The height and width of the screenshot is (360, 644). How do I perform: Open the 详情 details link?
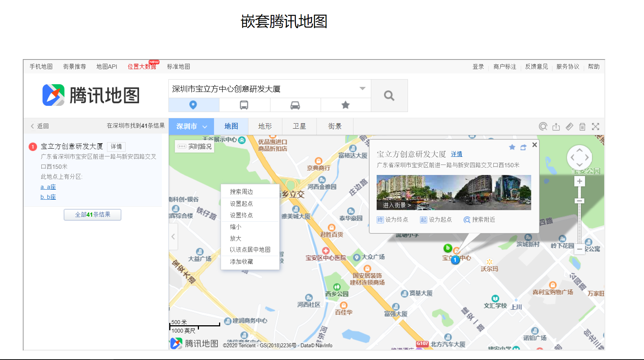(456, 154)
